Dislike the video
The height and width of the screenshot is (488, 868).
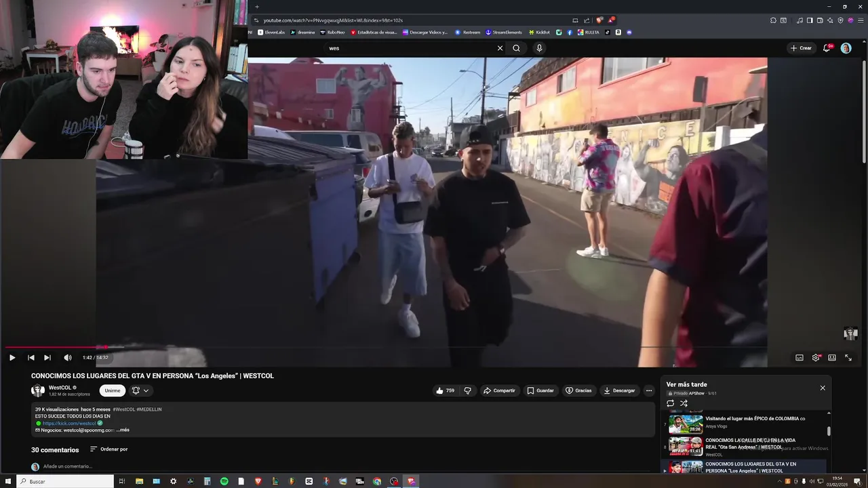tap(467, 390)
